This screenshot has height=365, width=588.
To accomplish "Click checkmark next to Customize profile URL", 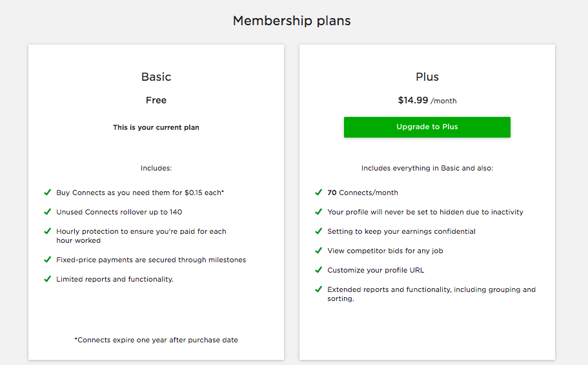I will point(318,270).
